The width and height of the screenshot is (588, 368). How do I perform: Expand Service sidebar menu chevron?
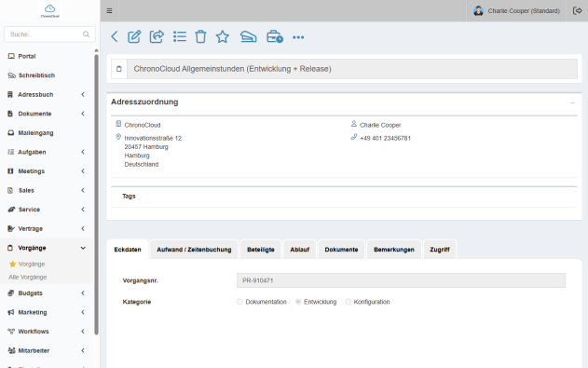[x=83, y=210]
